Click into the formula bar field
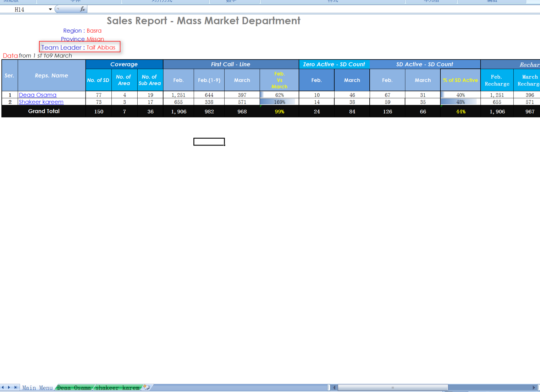540x392 pixels. (312, 9)
